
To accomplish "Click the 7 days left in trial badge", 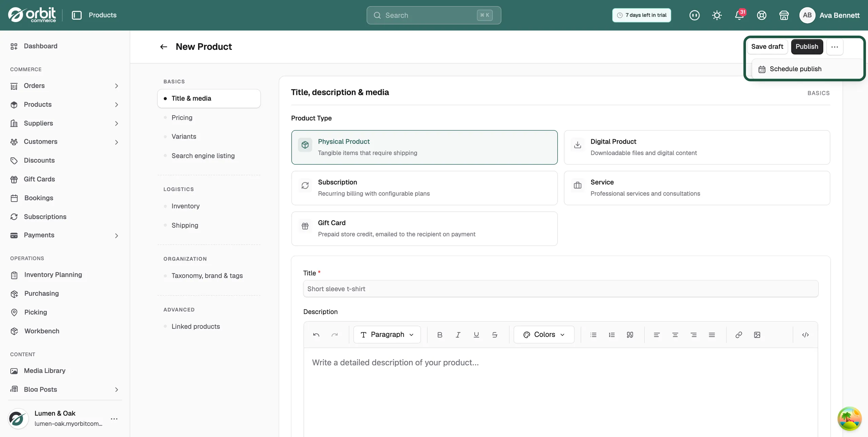I will 642,15.
